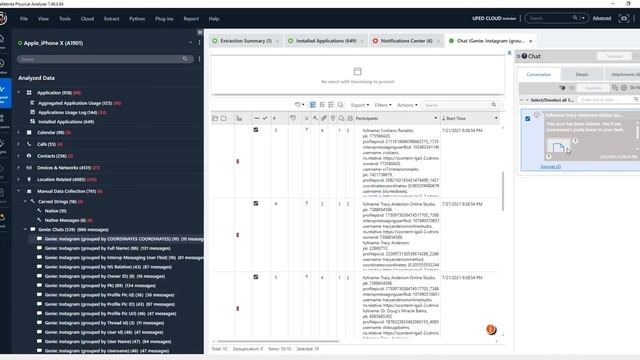The width and height of the screenshot is (640, 360).
Task: Expand the Devices & Networks tree node
Action: (19, 167)
